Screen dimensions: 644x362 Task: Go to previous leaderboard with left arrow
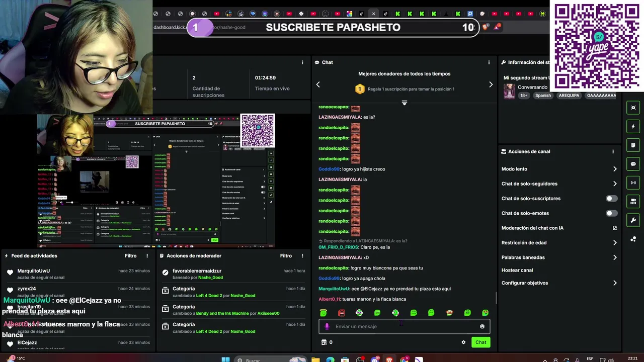(x=318, y=84)
